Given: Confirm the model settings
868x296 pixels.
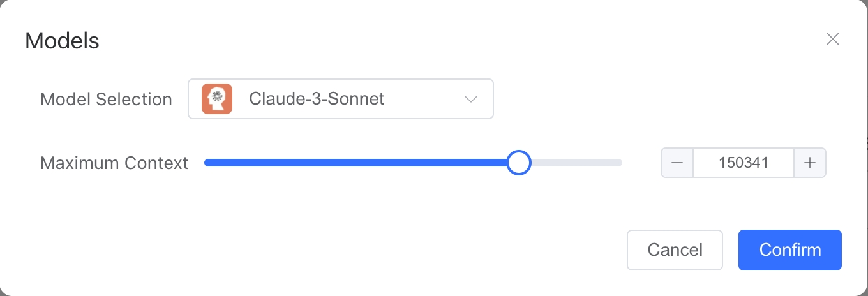Looking at the screenshot, I should [x=790, y=249].
